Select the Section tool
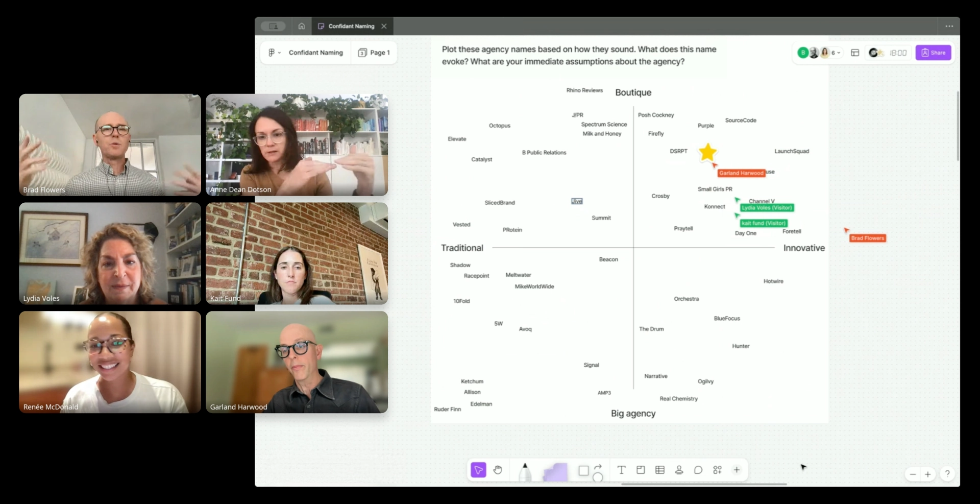Screen dimensions: 980x504 pos(641,470)
